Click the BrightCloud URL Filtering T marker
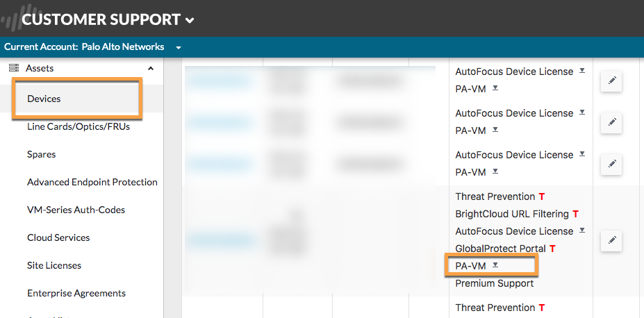This screenshot has width=644, height=318. (x=575, y=214)
